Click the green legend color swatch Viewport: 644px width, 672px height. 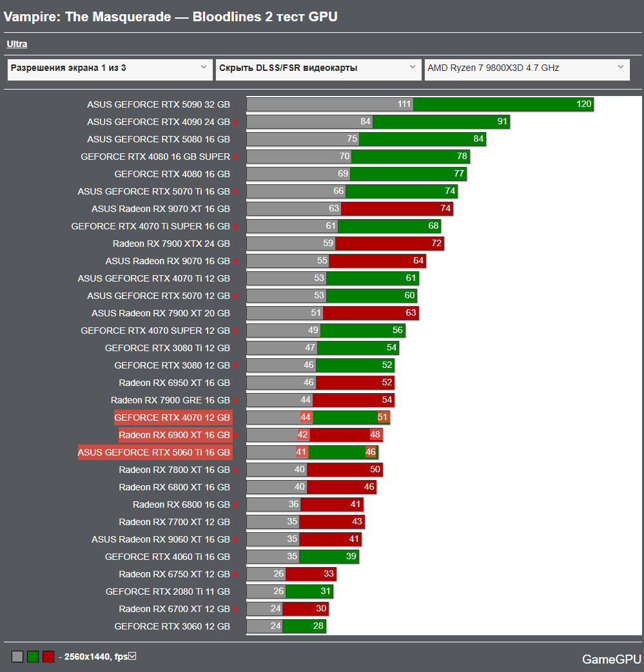[33, 656]
